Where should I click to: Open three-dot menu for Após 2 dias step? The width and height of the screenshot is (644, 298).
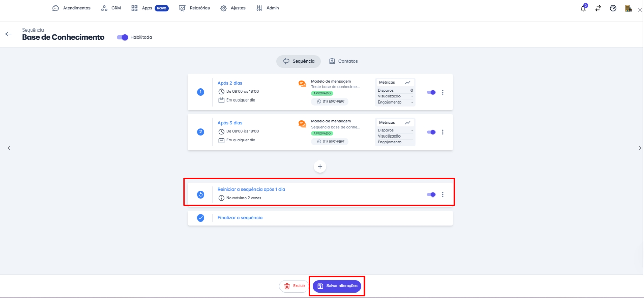(x=443, y=92)
